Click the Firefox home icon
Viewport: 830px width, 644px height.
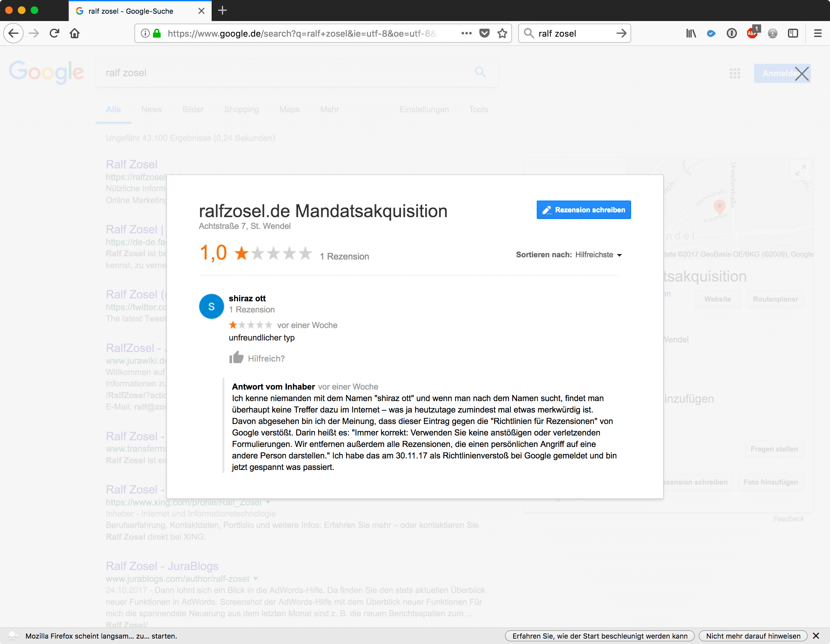pyautogui.click(x=75, y=33)
